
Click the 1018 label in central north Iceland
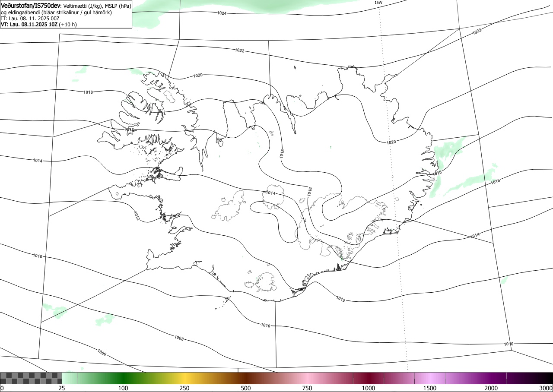282,153
